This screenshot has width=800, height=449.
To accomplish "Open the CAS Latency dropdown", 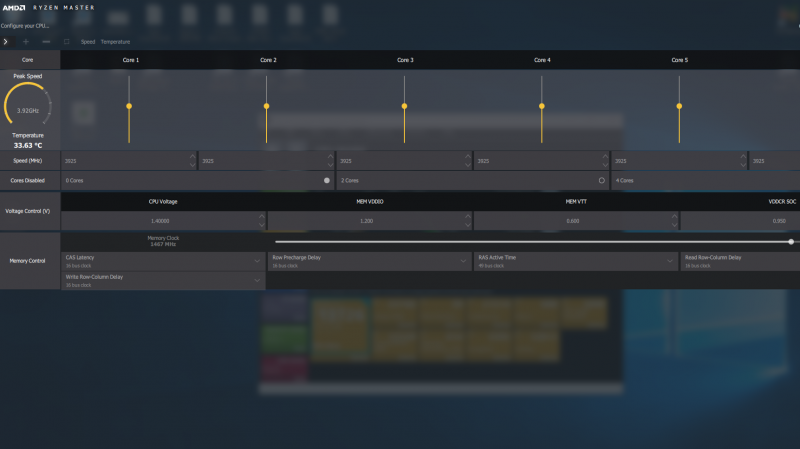I will tap(257, 261).
